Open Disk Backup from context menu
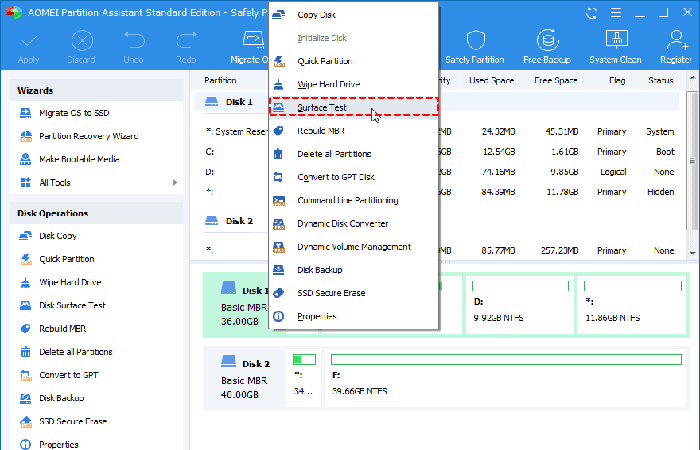The width and height of the screenshot is (700, 450). point(320,270)
